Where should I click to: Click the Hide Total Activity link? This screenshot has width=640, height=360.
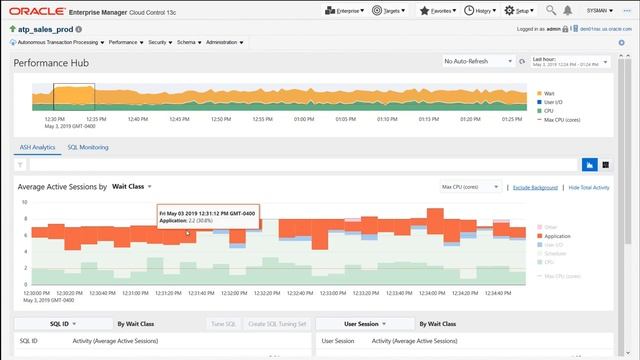coord(589,188)
